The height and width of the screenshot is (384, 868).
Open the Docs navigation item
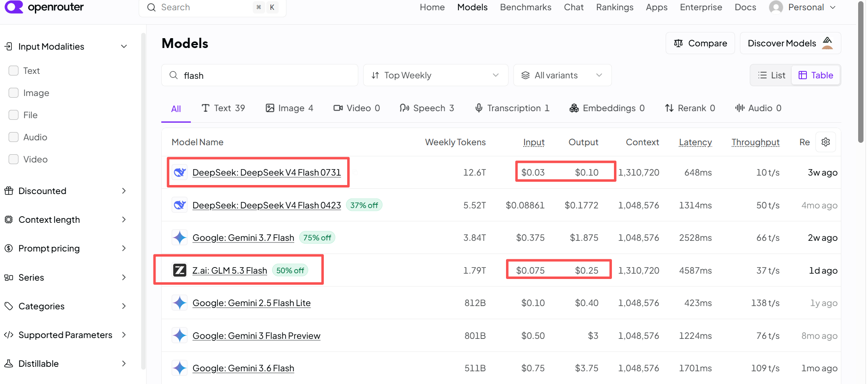pyautogui.click(x=745, y=7)
